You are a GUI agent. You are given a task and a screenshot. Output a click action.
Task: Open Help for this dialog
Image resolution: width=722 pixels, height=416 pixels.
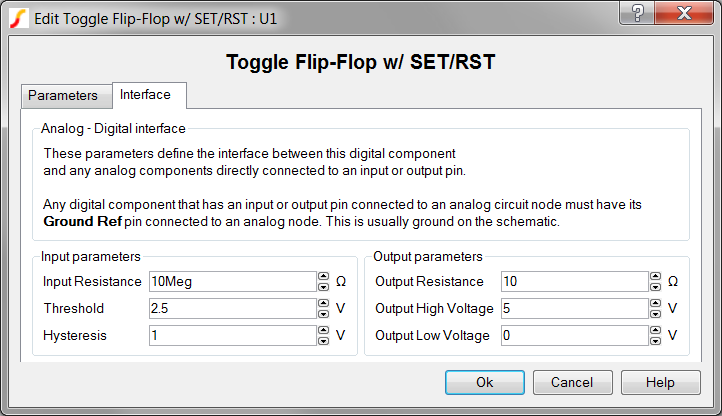(660, 382)
